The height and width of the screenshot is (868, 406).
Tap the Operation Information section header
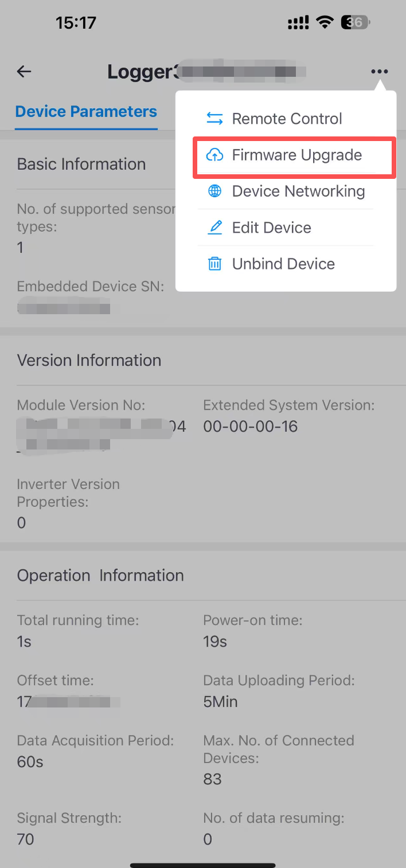(100, 576)
